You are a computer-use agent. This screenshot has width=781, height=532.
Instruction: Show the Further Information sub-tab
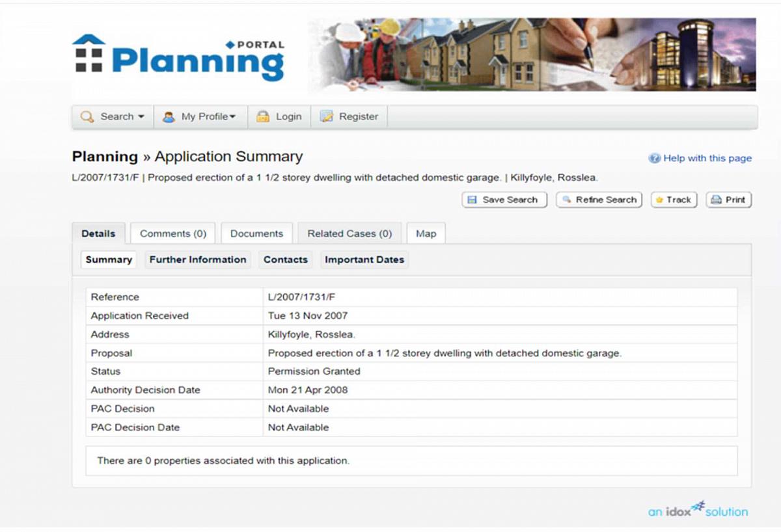point(198,259)
